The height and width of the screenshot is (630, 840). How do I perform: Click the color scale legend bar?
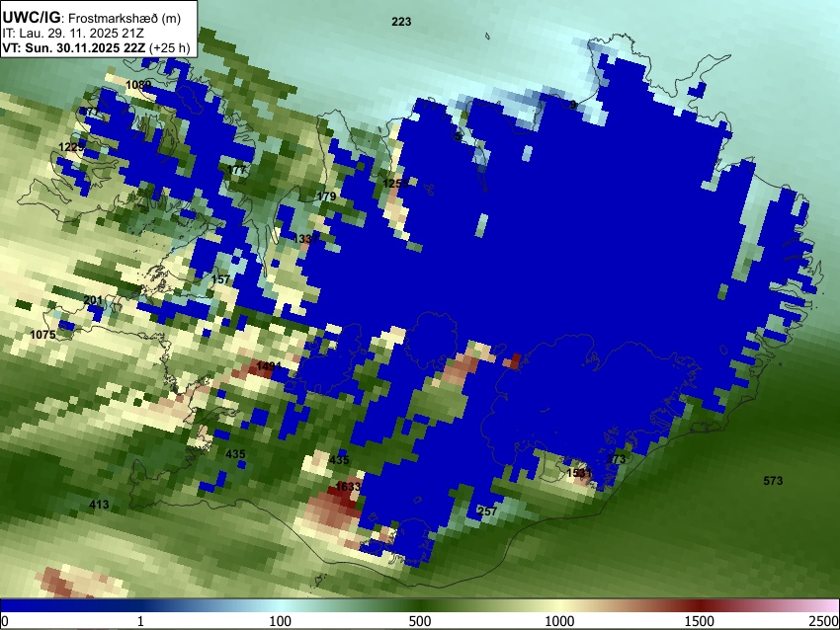(420, 606)
